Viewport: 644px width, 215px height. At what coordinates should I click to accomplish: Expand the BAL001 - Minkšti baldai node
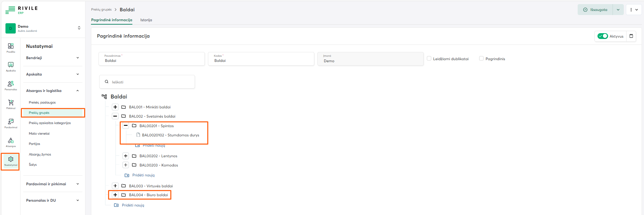tap(115, 107)
